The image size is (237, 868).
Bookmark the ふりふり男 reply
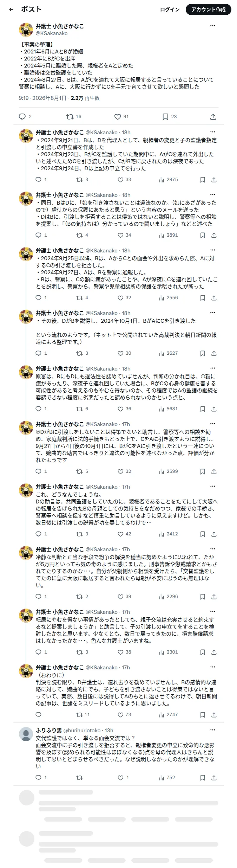[203, 778]
